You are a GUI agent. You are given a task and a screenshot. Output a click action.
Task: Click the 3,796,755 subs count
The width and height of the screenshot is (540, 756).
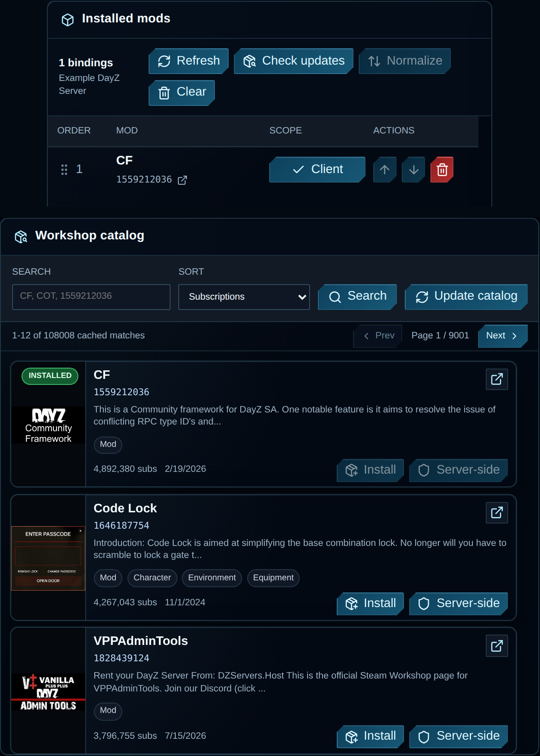click(125, 736)
